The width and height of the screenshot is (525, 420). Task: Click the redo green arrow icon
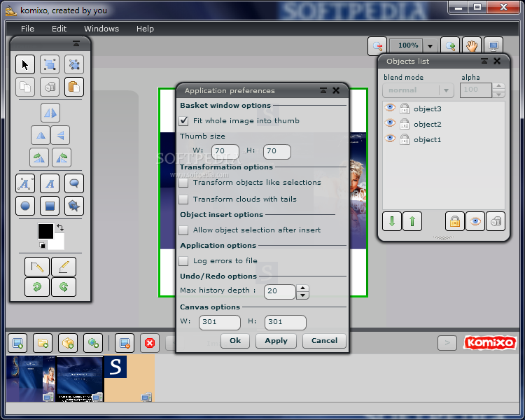(64, 287)
